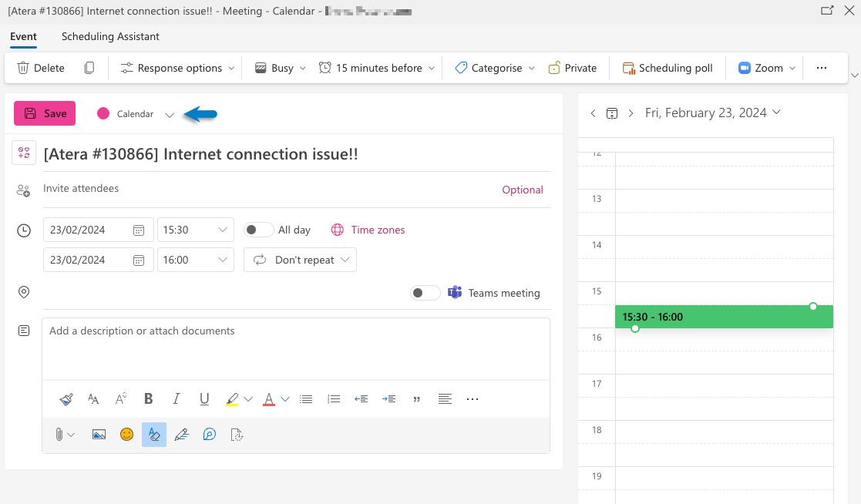Click the Loop component icon

(209, 435)
